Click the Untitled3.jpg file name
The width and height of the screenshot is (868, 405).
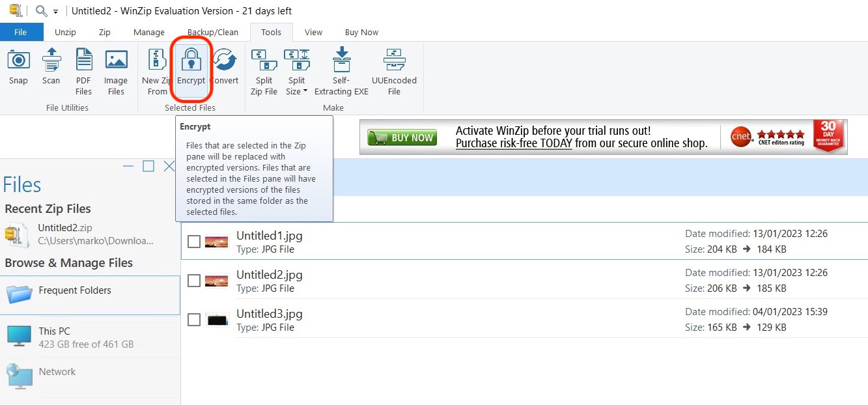click(269, 314)
